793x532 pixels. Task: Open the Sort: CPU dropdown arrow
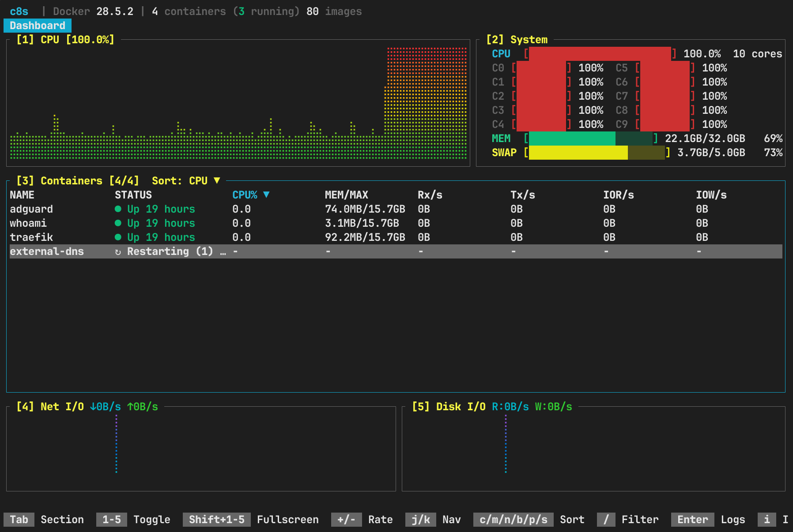pyautogui.click(x=217, y=180)
